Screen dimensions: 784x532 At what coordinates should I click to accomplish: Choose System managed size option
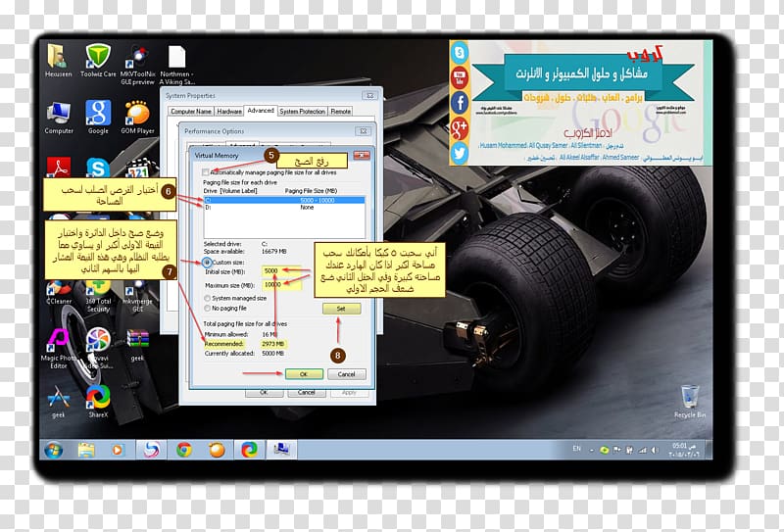[207, 298]
